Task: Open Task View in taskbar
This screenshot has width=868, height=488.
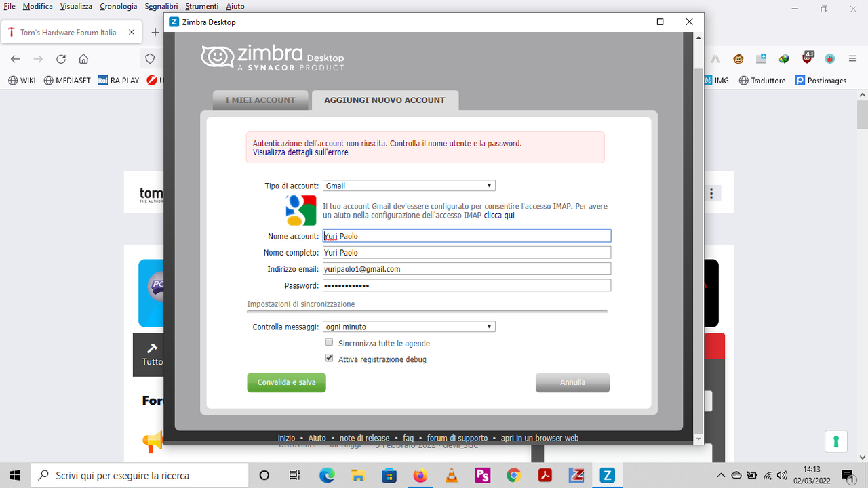Action: [295, 475]
